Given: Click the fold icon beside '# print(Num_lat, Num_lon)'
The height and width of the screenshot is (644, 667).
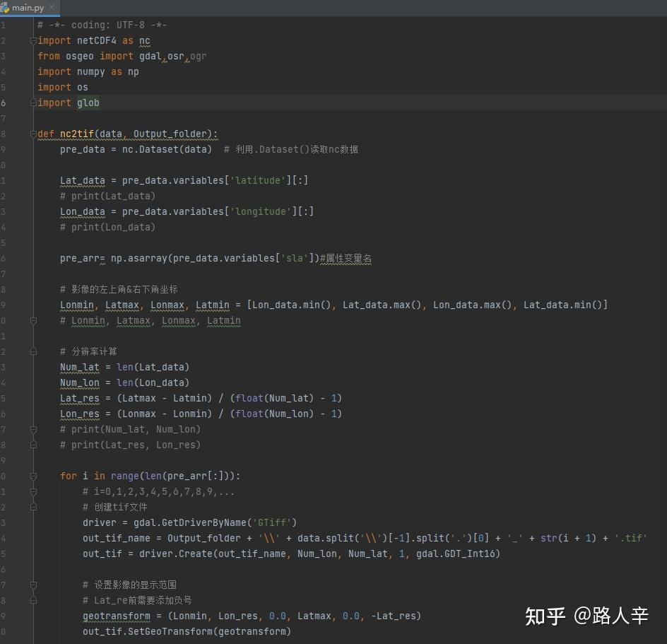Looking at the screenshot, I should click(x=33, y=429).
